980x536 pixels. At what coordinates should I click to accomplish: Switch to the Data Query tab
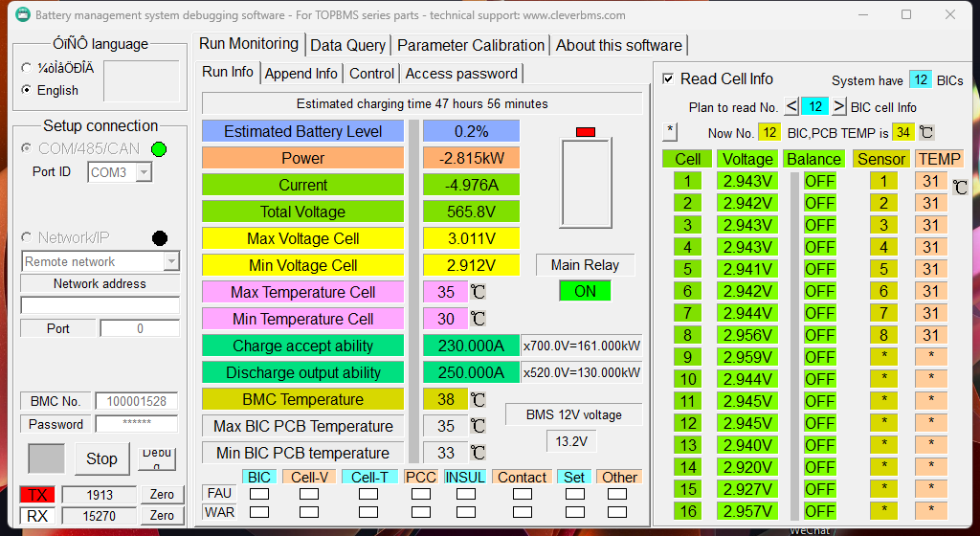347,46
